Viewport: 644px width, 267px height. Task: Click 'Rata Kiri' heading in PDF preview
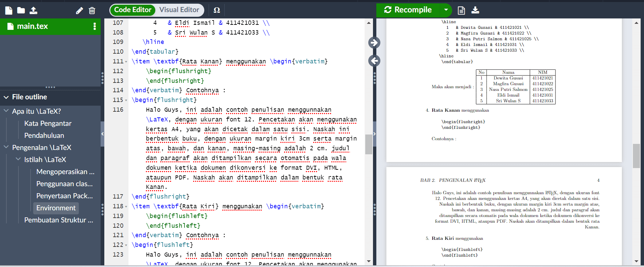(442, 238)
